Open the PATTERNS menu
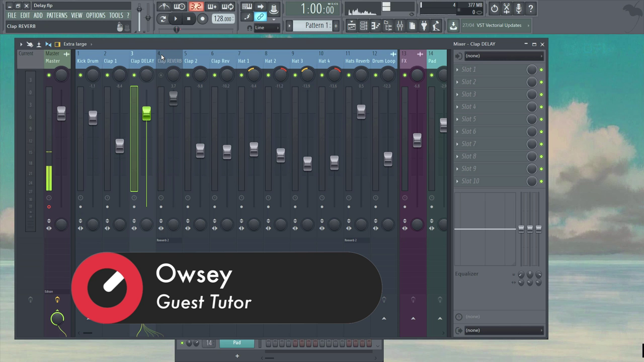This screenshot has width=644, height=362. coord(57,16)
